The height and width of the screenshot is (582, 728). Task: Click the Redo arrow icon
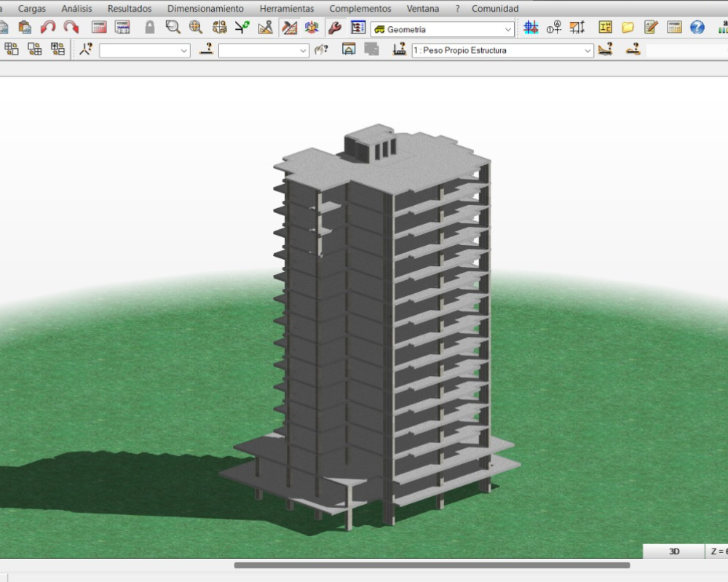pyautogui.click(x=71, y=28)
